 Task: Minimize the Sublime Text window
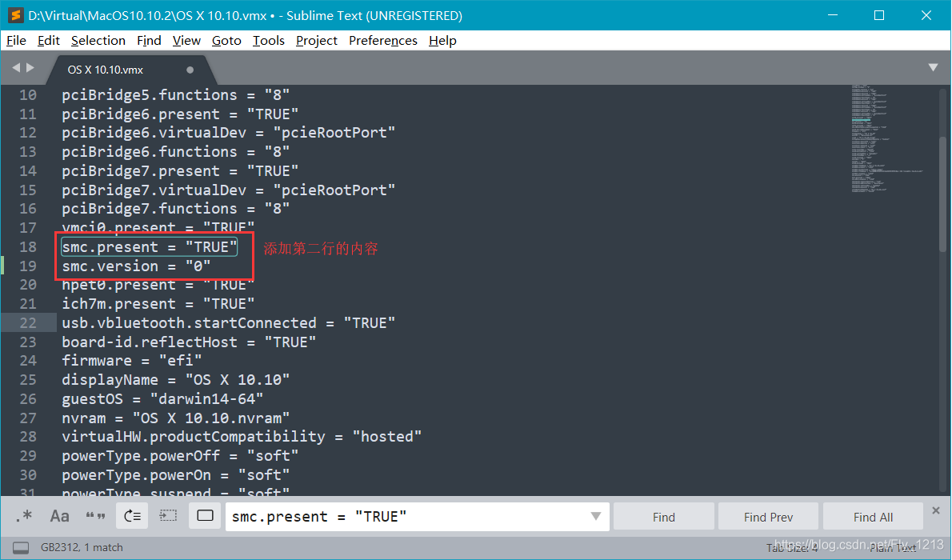(x=832, y=15)
